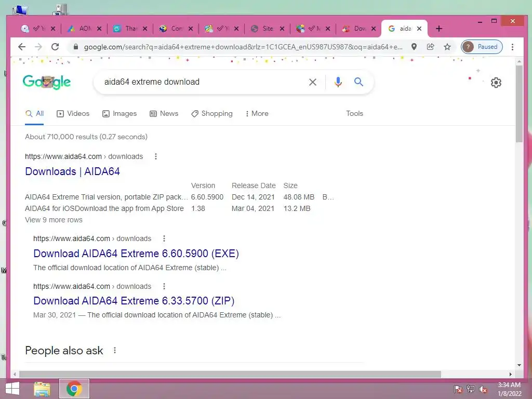Image resolution: width=532 pixels, height=399 pixels.
Task: Click the forward navigation arrow
Action: (38, 47)
